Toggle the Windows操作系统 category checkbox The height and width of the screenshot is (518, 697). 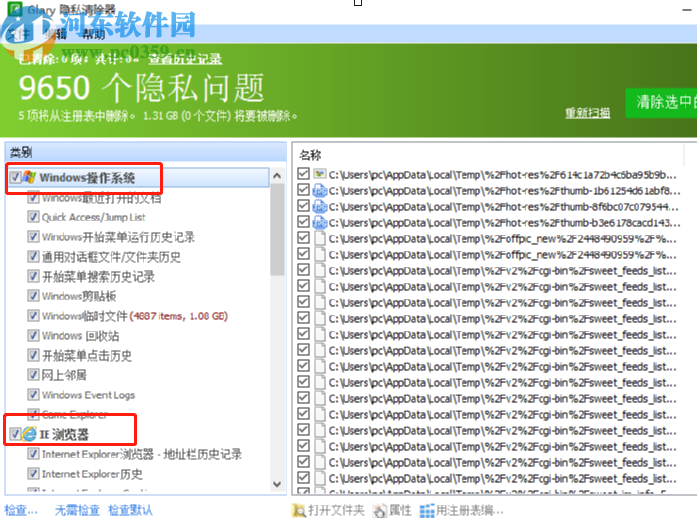pyautogui.click(x=16, y=177)
